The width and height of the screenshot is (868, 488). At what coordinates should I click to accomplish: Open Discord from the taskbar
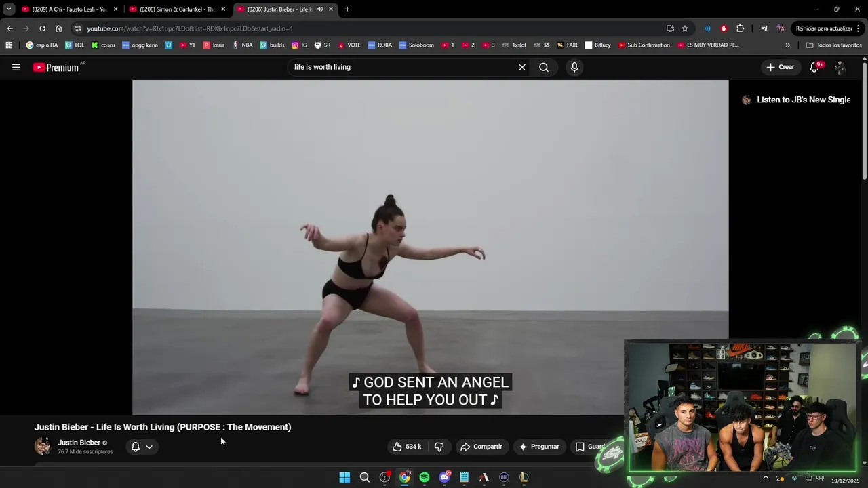pos(444,477)
